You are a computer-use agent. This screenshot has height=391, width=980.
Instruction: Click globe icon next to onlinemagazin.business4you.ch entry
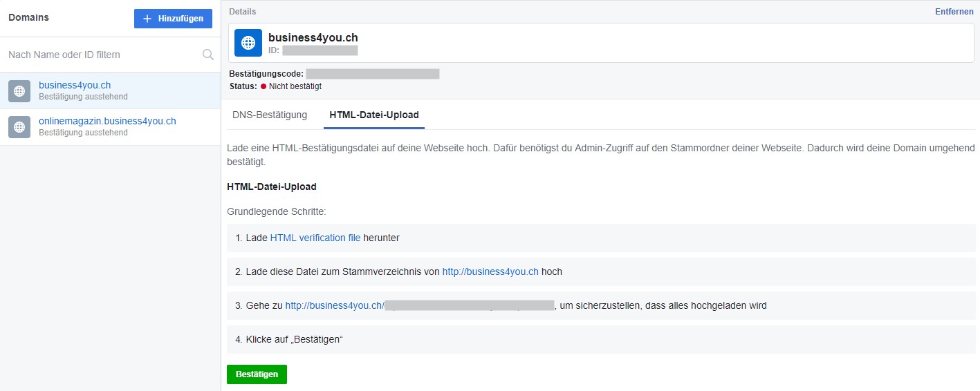pyautogui.click(x=19, y=127)
